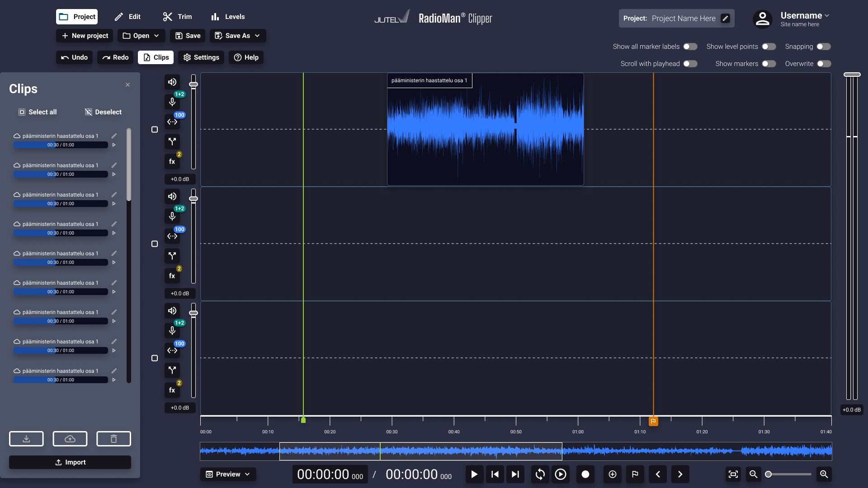Click third track routing split icon
The width and height of the screenshot is (868, 488).
172,370
